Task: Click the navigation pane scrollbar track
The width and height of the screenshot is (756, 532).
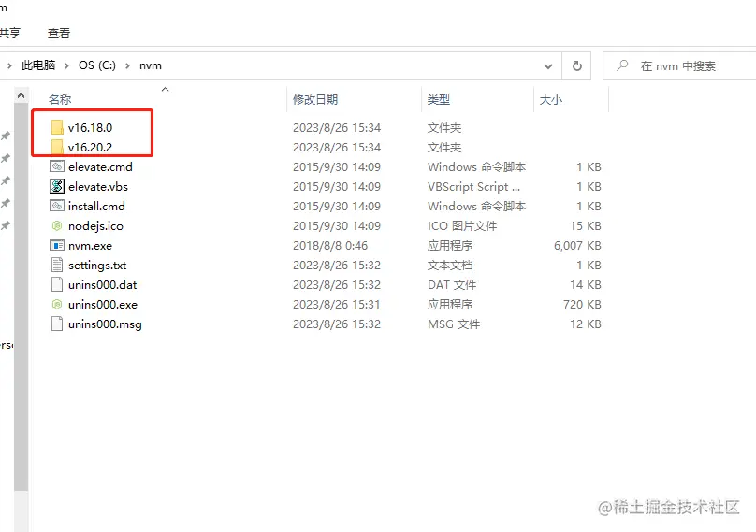Action: coord(22,510)
